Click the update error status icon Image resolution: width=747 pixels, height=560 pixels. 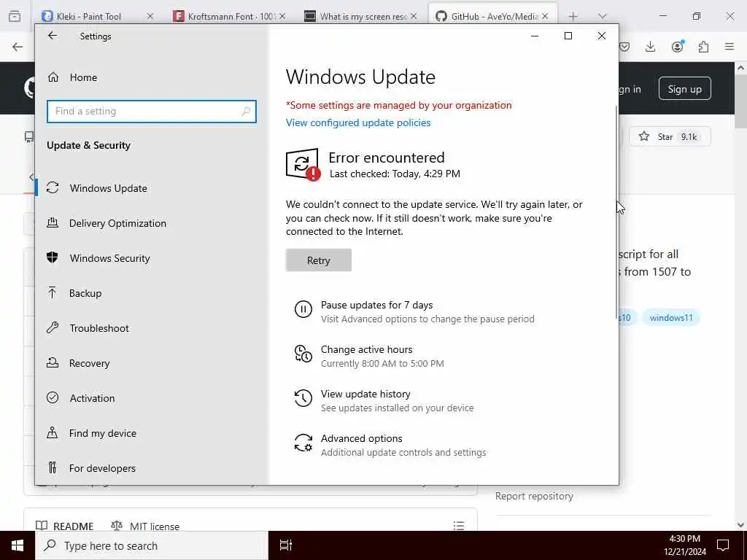point(303,164)
